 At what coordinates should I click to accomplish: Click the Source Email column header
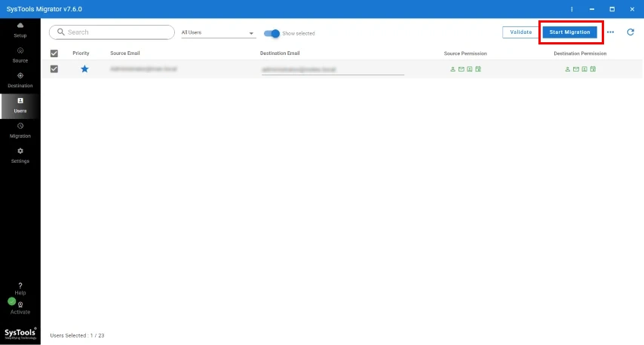[125, 53]
